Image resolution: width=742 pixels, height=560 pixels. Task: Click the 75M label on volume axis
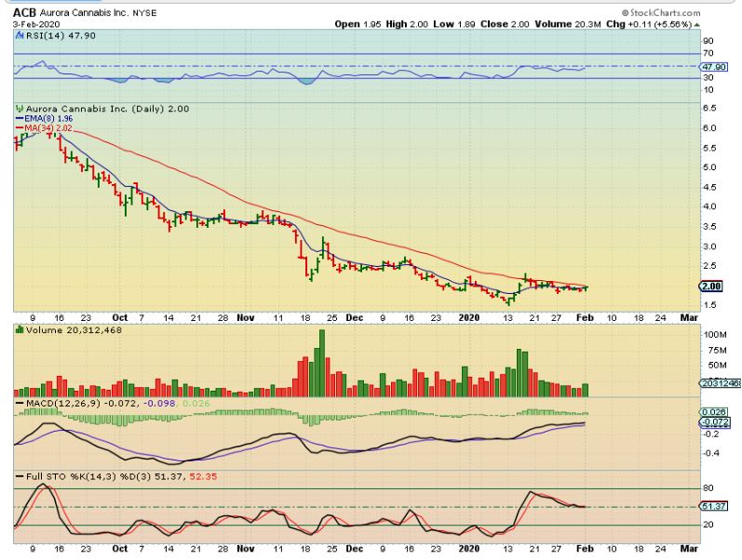(717, 351)
